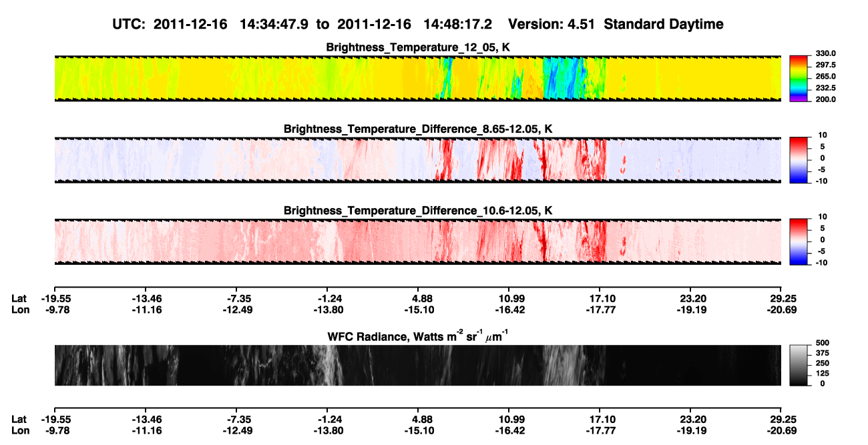Click latitude 17.10 on the axis above WFC panel
This screenshot has height=445, width=868.
[x=600, y=298]
